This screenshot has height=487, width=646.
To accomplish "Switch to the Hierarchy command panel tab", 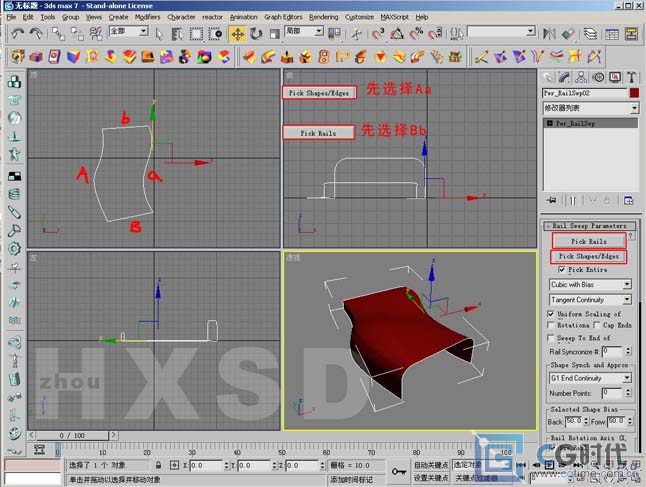I will [581, 77].
